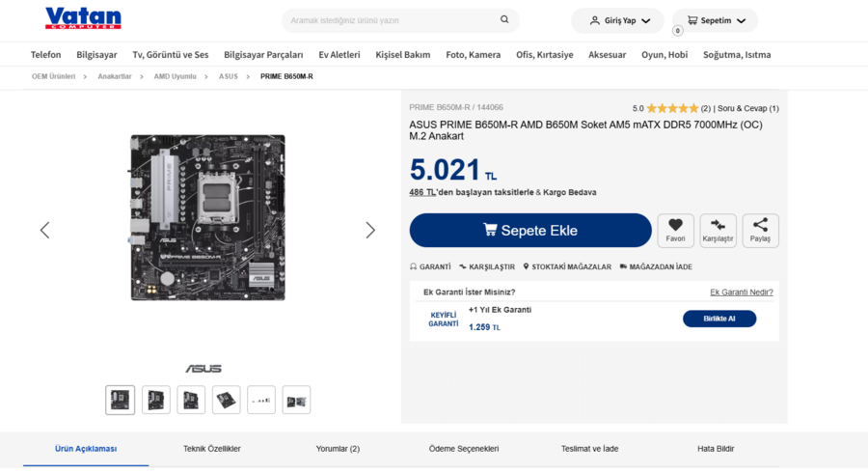
Task: Show next product image with right arrow
Action: (x=370, y=230)
